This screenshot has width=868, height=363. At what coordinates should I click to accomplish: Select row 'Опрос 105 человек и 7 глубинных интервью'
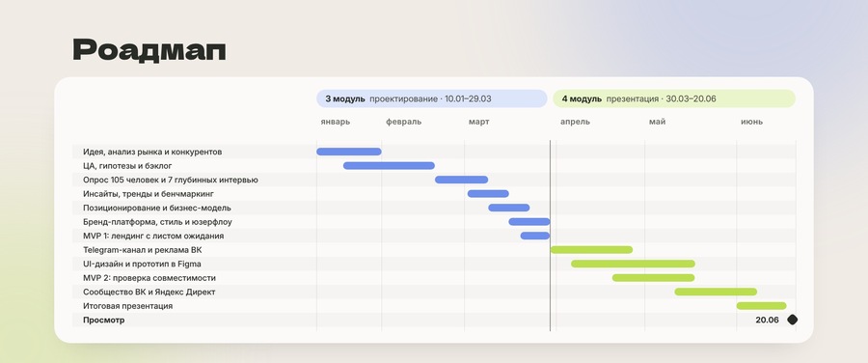click(x=434, y=180)
